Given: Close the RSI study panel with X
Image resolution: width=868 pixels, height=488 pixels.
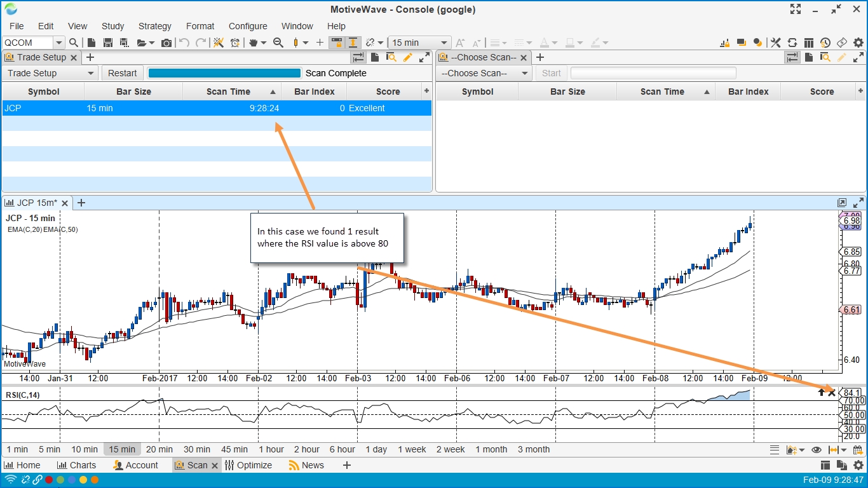Looking at the screenshot, I should (832, 393).
